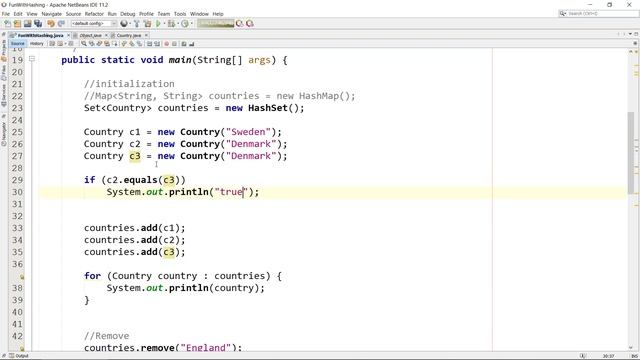Switch to the Object.java tab
Screen dimensions: 640x360
point(90,36)
